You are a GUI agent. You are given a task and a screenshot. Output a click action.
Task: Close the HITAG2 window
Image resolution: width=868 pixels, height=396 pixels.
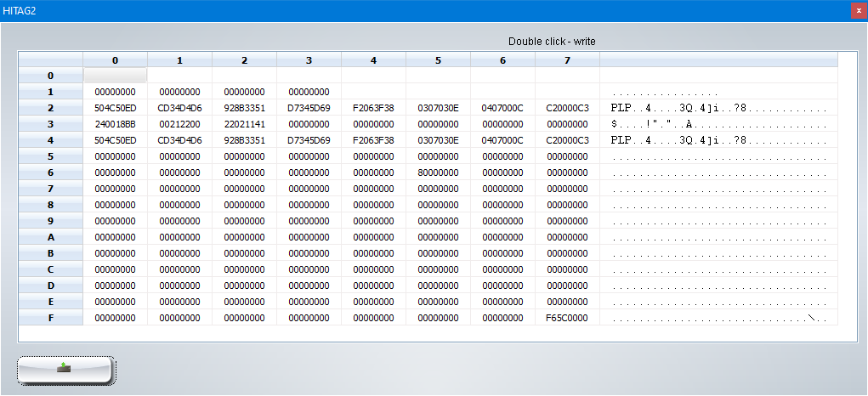click(859, 11)
